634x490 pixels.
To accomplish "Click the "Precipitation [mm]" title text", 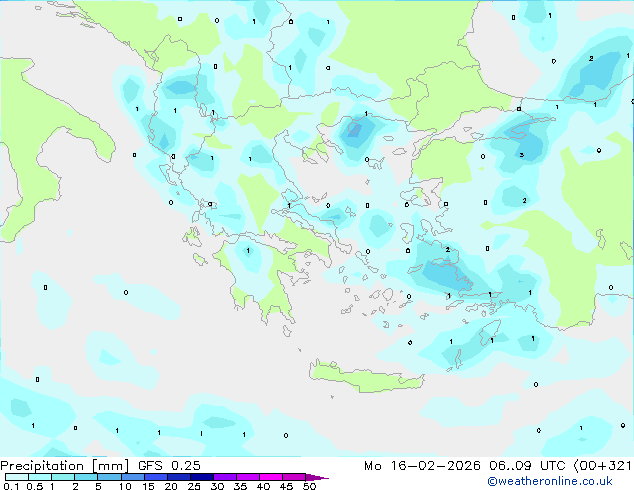I will 65,466.
